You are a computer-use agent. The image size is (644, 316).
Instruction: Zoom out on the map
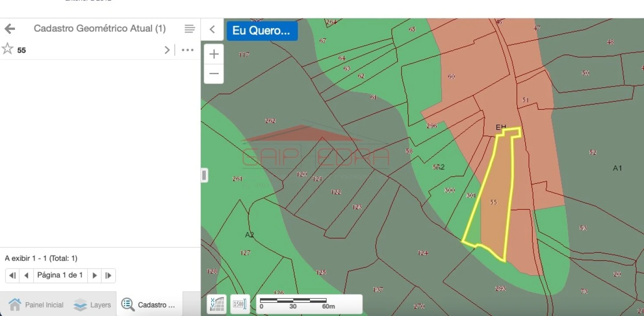click(214, 74)
